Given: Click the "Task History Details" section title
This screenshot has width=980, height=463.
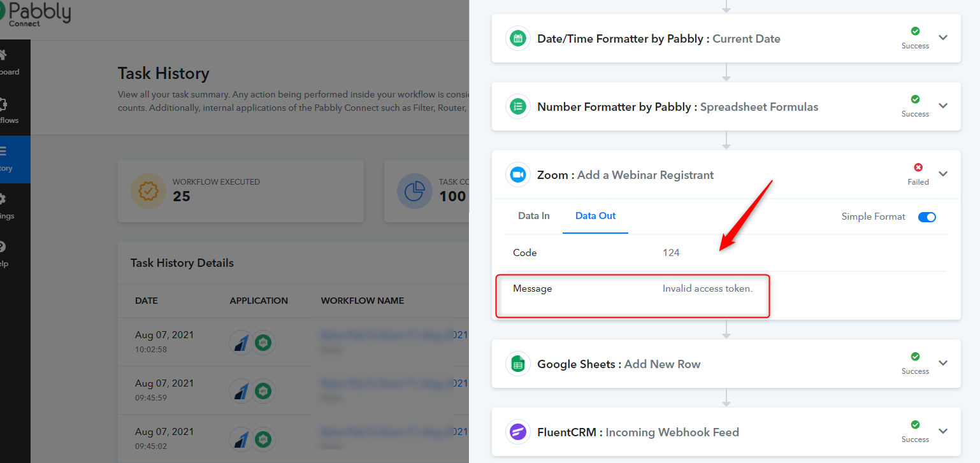Looking at the screenshot, I should 182,263.
